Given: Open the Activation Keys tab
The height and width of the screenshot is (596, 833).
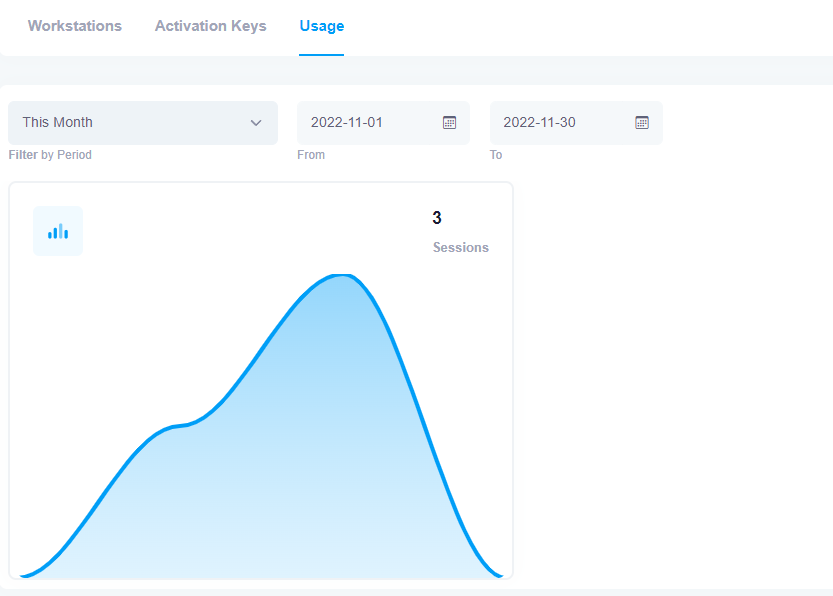Looking at the screenshot, I should tap(210, 26).
